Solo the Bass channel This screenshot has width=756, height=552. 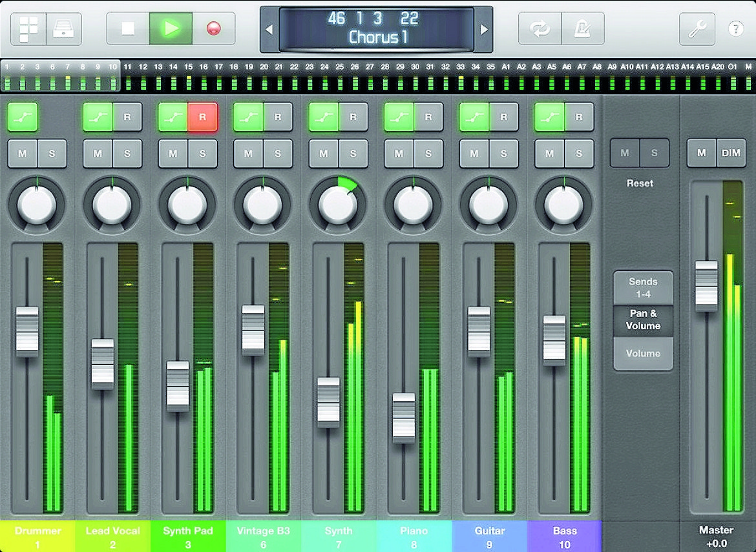pos(579,154)
